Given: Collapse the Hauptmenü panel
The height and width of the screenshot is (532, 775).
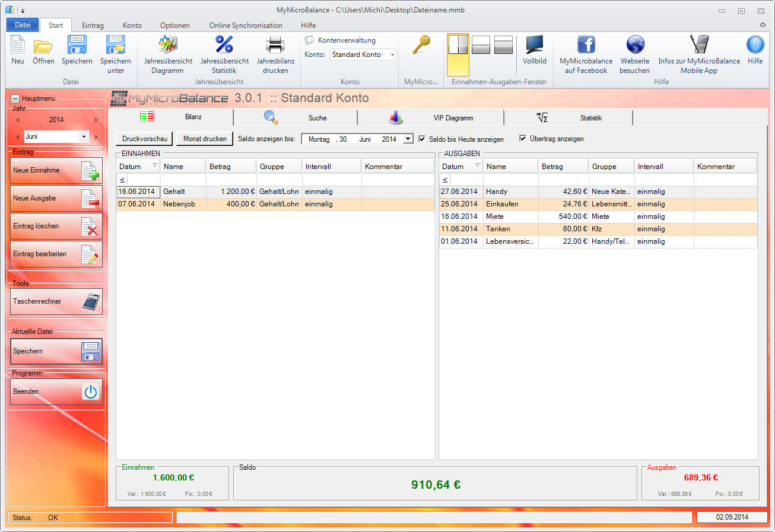Looking at the screenshot, I should 15,99.
